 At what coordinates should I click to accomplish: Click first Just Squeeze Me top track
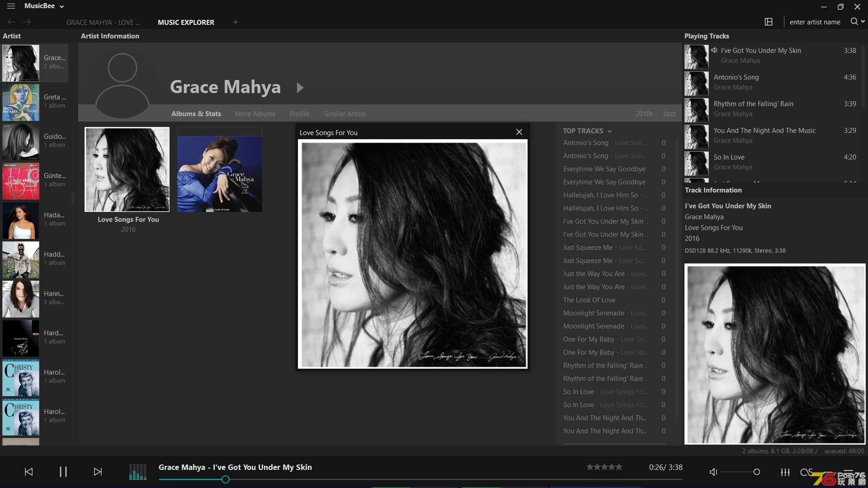coord(614,247)
